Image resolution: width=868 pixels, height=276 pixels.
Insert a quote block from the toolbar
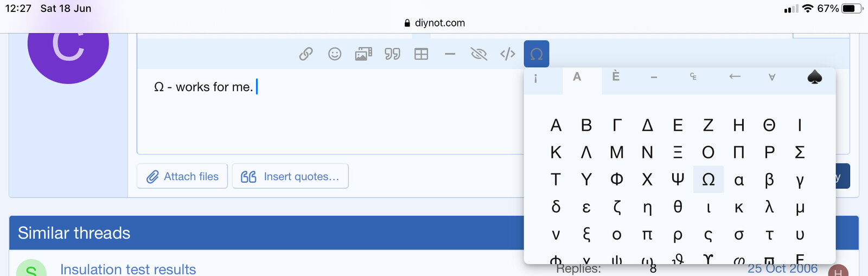392,54
